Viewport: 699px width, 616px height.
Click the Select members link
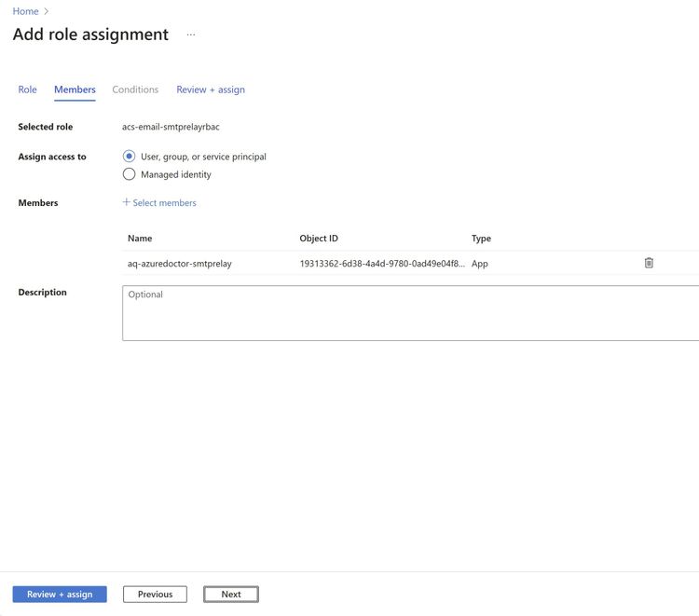click(165, 202)
